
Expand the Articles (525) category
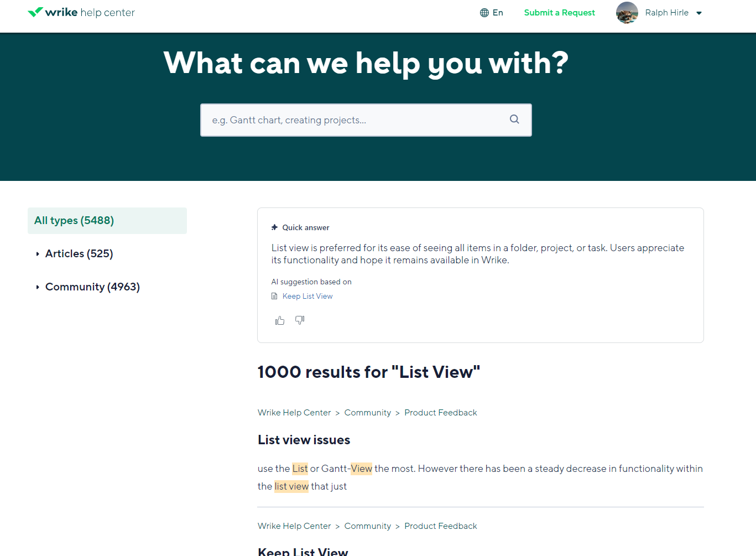pyautogui.click(x=38, y=254)
